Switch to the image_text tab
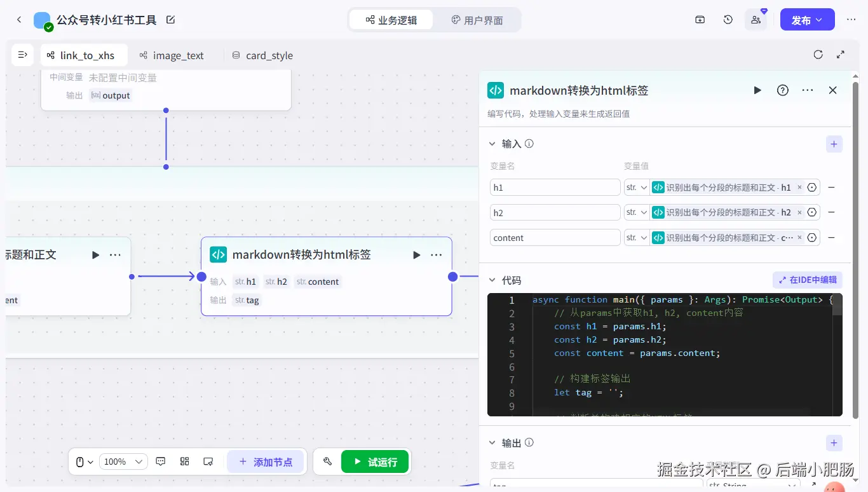The height and width of the screenshot is (492, 868). (172, 55)
